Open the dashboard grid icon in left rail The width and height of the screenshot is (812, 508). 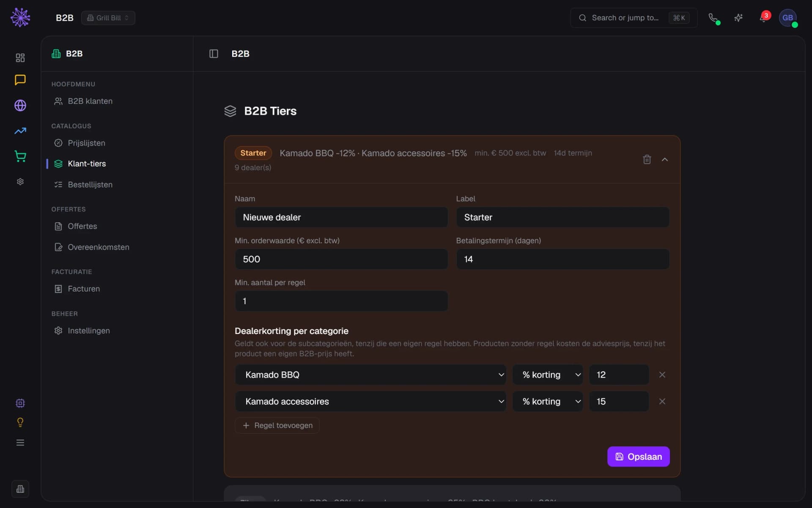tap(20, 58)
